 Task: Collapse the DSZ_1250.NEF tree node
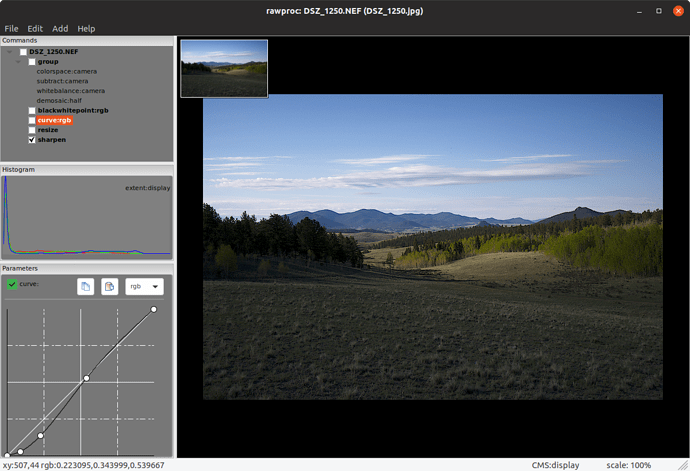[11, 52]
